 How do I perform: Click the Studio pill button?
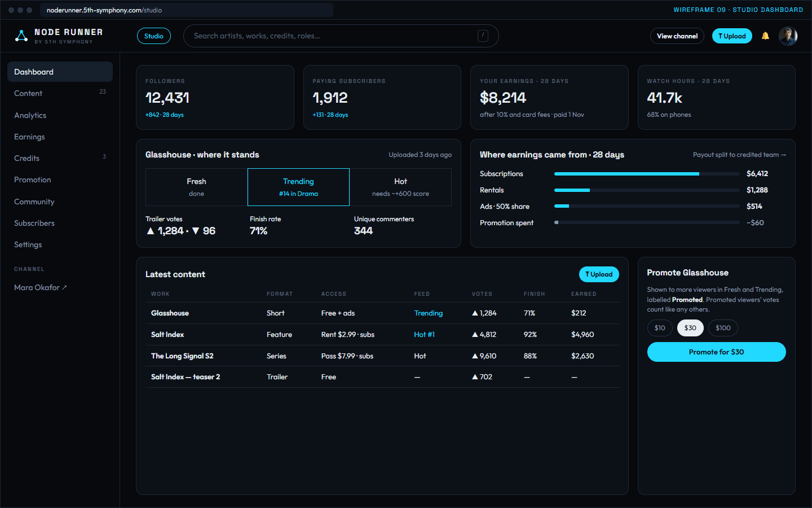154,36
